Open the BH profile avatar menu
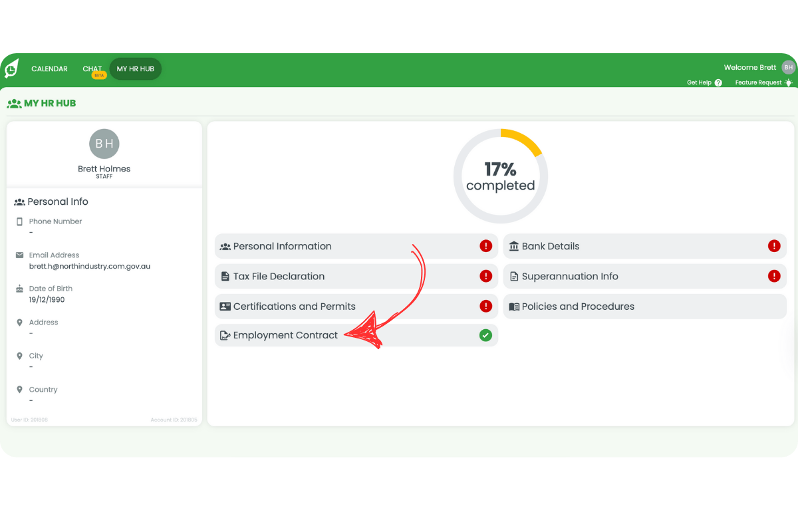The height and width of the screenshot is (532, 798). click(x=789, y=66)
